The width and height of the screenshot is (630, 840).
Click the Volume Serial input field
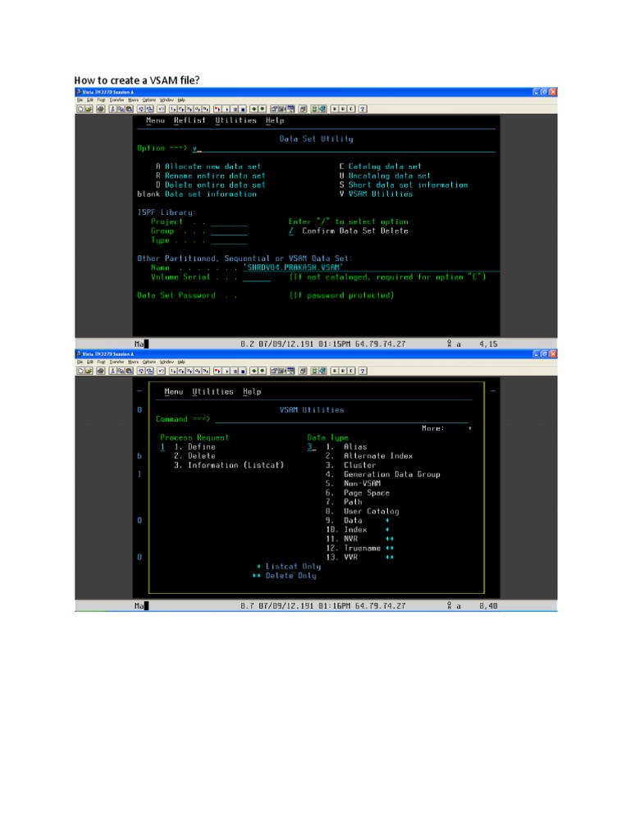click(x=257, y=277)
